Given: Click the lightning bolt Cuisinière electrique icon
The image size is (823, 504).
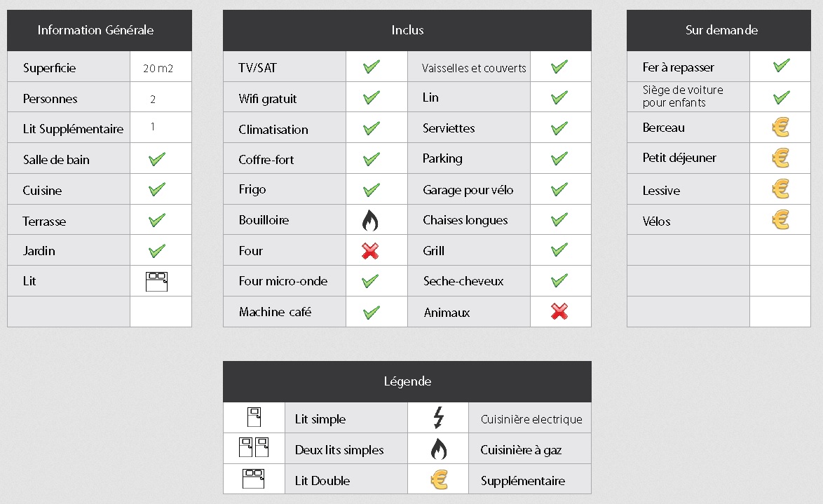Looking at the screenshot, I should (439, 418).
